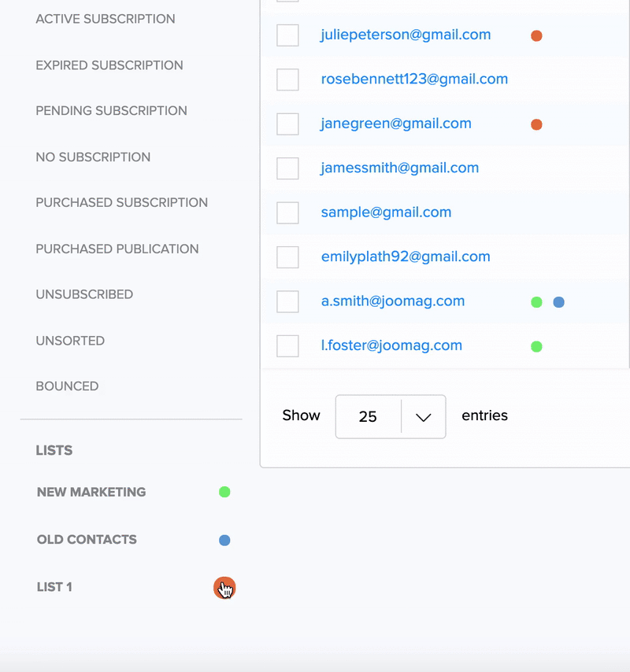
Task: Click the 25 entries count field
Action: coord(368,417)
